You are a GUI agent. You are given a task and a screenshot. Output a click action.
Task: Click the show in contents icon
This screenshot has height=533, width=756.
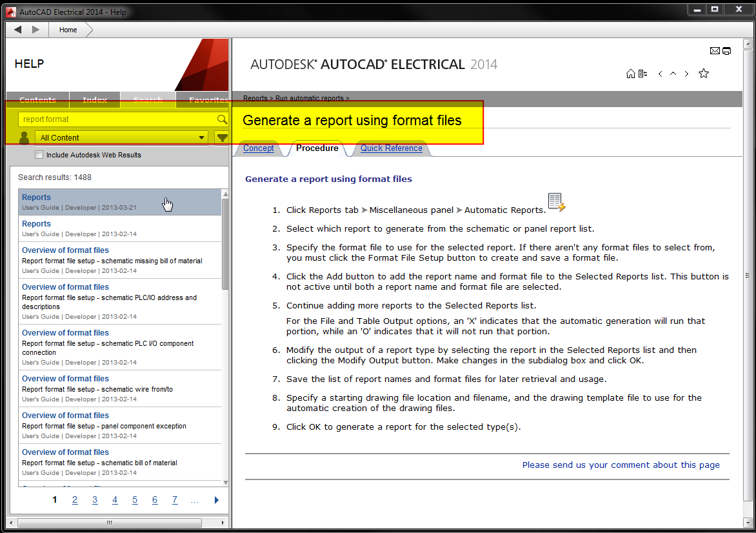642,74
